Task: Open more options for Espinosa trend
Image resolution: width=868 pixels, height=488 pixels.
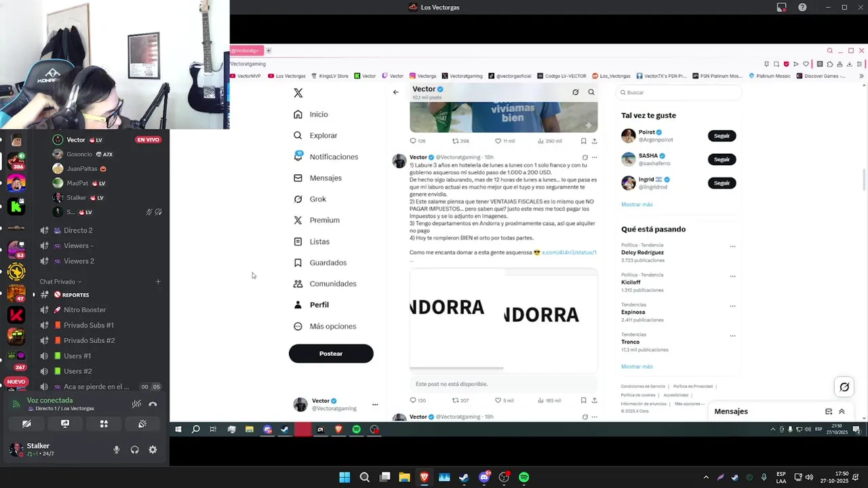Action: 732,306
